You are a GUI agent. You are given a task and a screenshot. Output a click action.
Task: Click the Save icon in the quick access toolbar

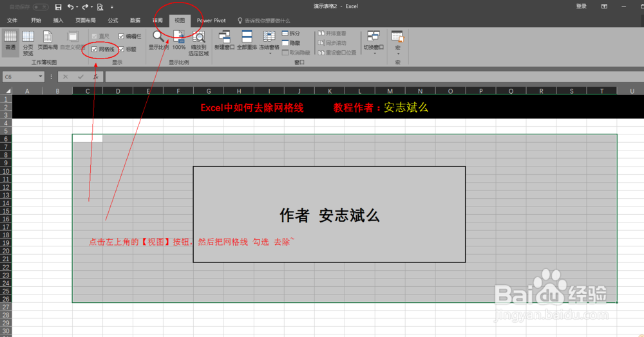point(59,7)
